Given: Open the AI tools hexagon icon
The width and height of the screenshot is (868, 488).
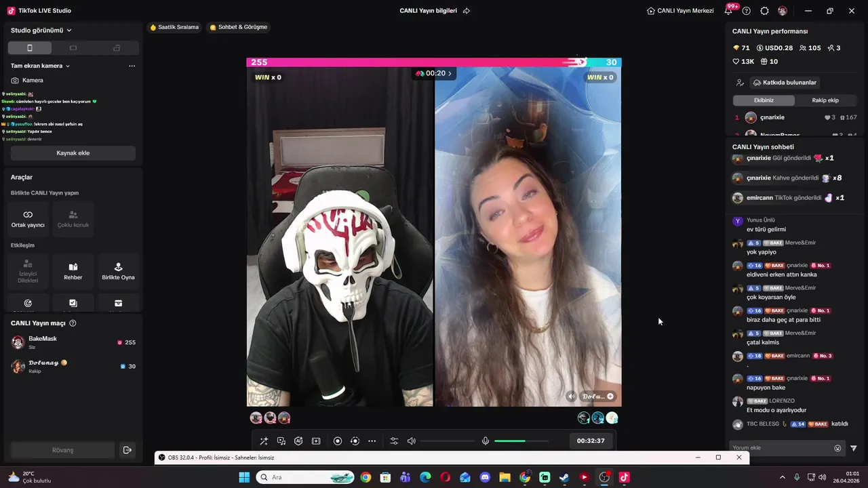Looking at the screenshot, I should [x=298, y=441].
